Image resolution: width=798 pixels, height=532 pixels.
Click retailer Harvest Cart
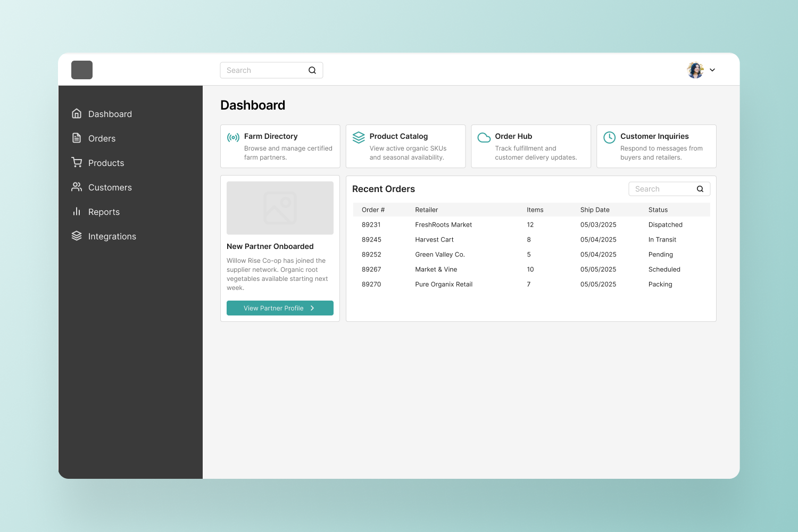pyautogui.click(x=435, y=239)
